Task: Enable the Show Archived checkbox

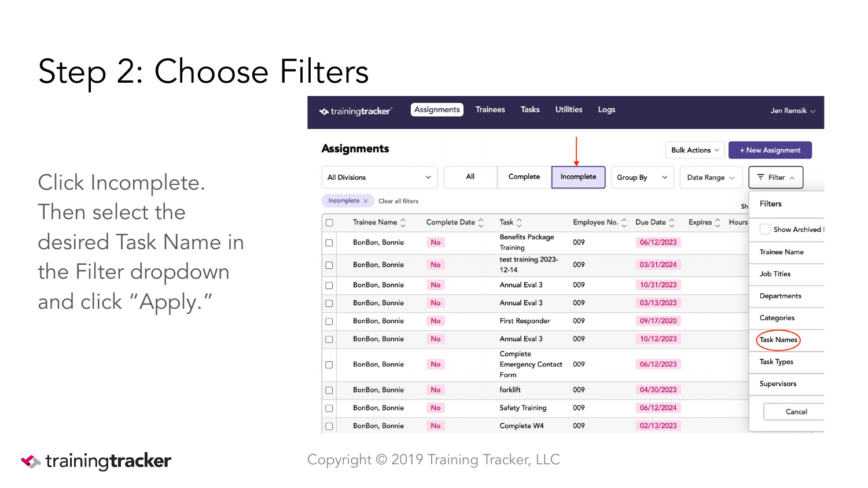Action: point(765,230)
